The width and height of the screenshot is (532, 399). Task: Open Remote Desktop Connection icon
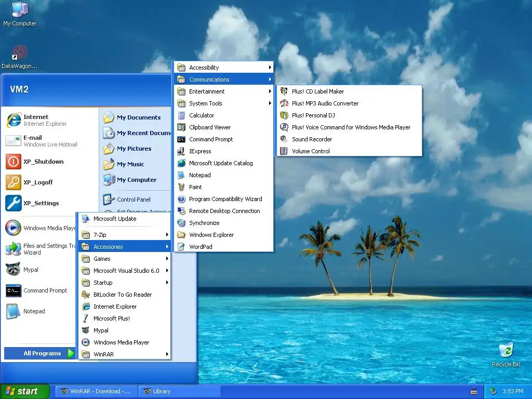181,211
